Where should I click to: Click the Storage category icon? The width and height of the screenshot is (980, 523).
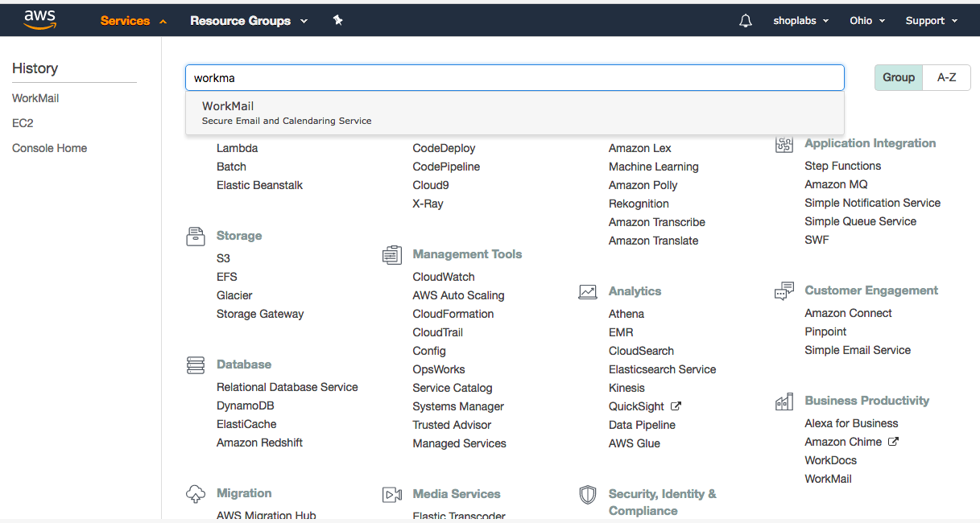tap(196, 236)
